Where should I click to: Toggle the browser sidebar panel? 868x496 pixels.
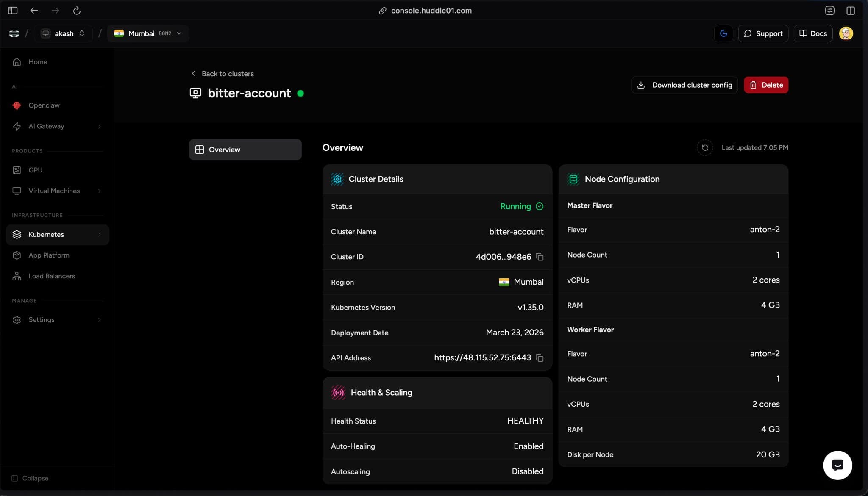click(13, 11)
